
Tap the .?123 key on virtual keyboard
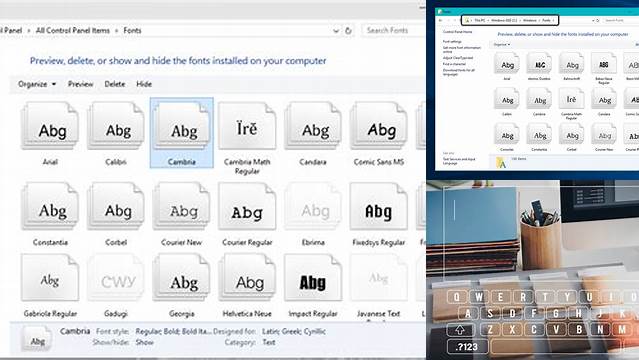click(x=466, y=347)
